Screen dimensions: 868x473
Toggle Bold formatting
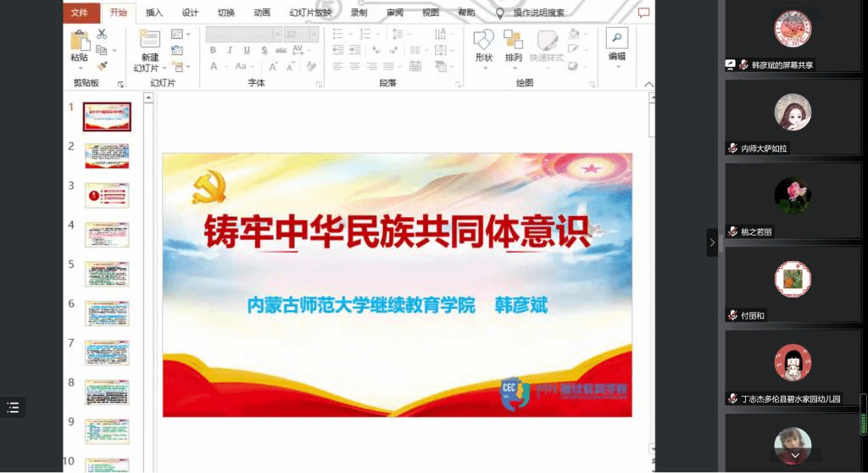pos(214,50)
